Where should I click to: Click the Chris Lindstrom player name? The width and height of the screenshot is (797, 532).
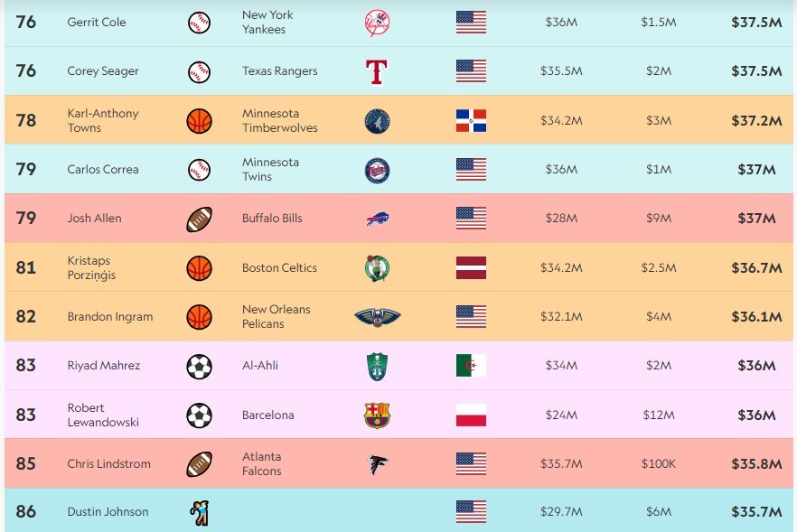pyautogui.click(x=108, y=464)
